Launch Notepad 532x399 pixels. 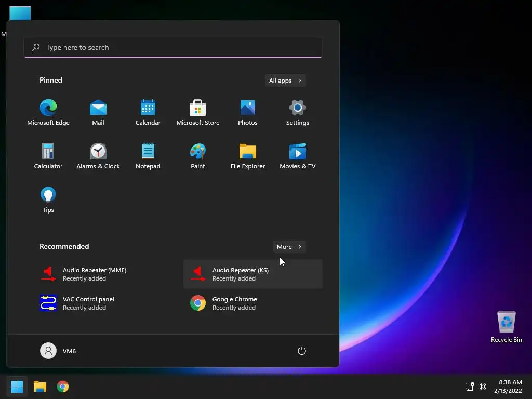point(148,156)
